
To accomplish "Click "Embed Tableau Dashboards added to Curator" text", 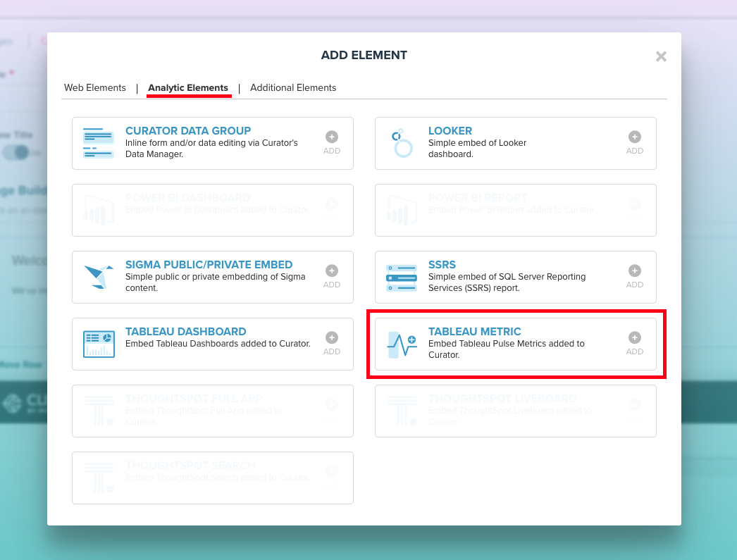I will click(x=218, y=344).
